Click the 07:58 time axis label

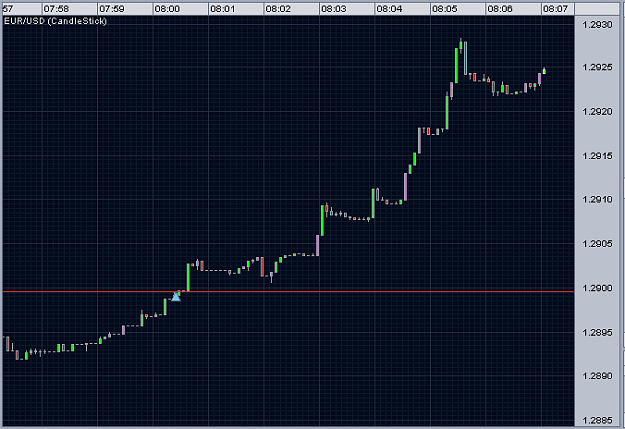[x=56, y=8]
